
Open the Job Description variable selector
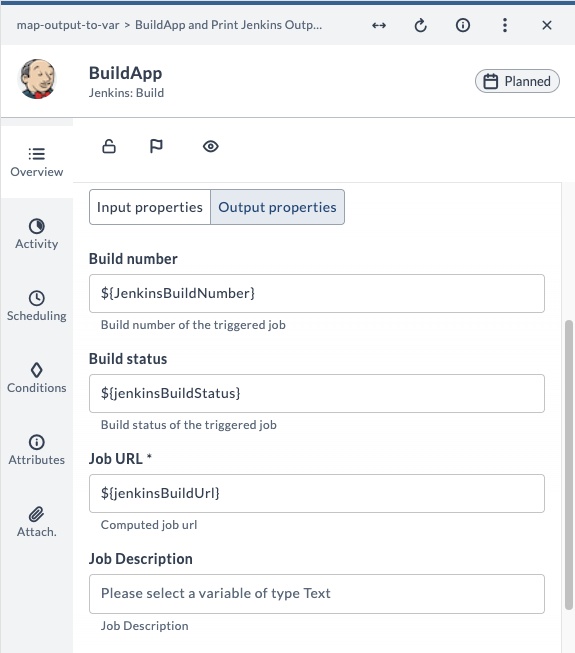pos(317,593)
